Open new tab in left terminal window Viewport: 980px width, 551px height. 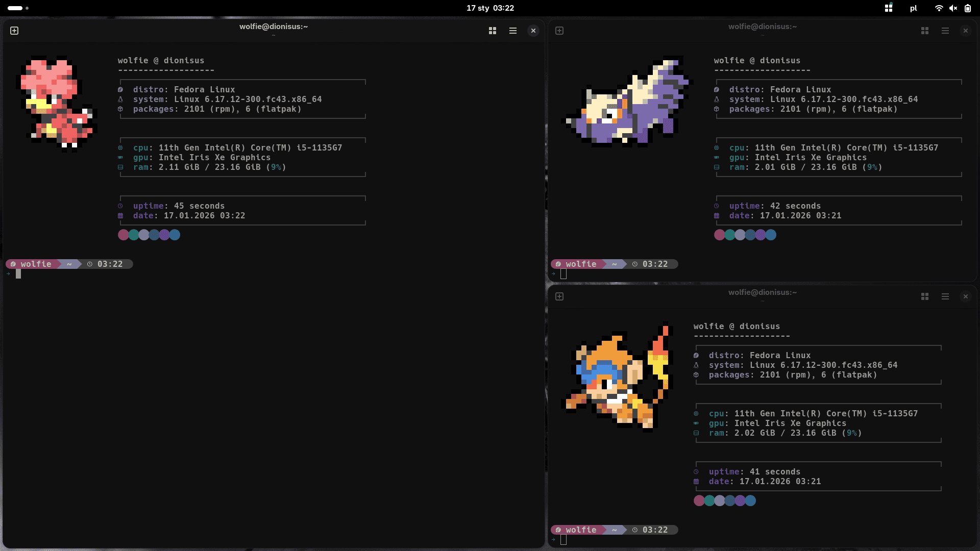coord(14,31)
